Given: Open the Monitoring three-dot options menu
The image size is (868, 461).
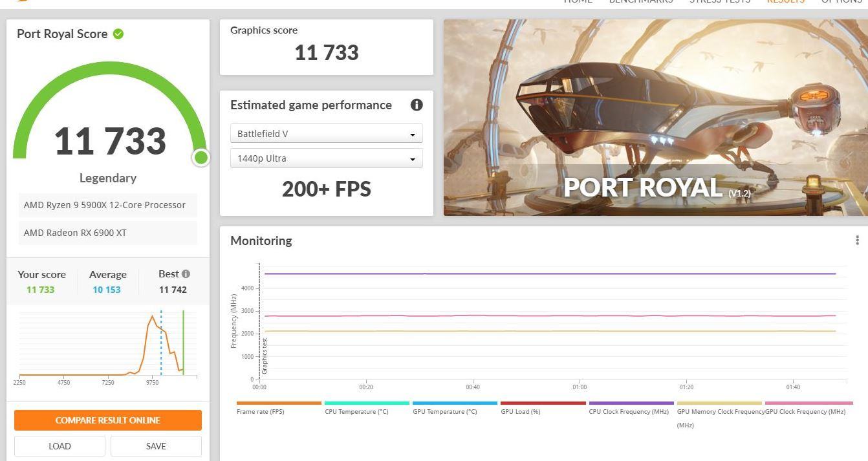Looking at the screenshot, I should (x=857, y=241).
